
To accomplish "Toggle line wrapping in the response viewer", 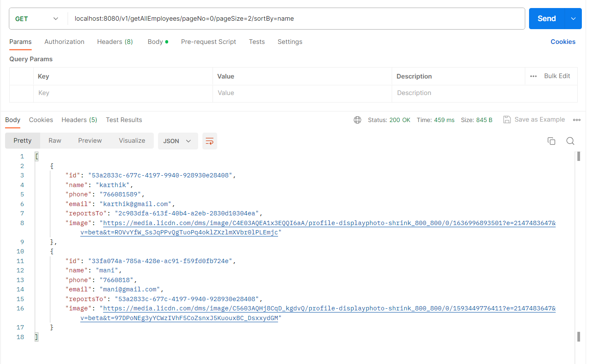I will coord(210,141).
